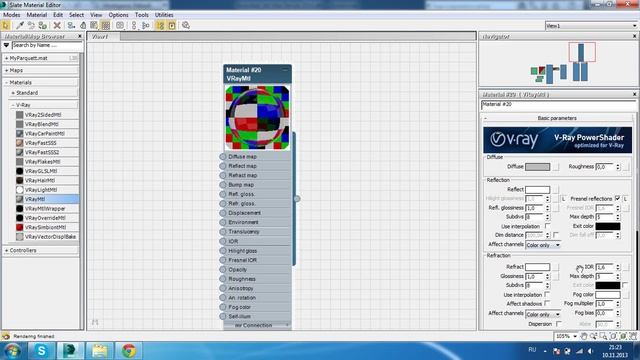
Task: Click the Fog color swatch
Action: click(x=608, y=294)
